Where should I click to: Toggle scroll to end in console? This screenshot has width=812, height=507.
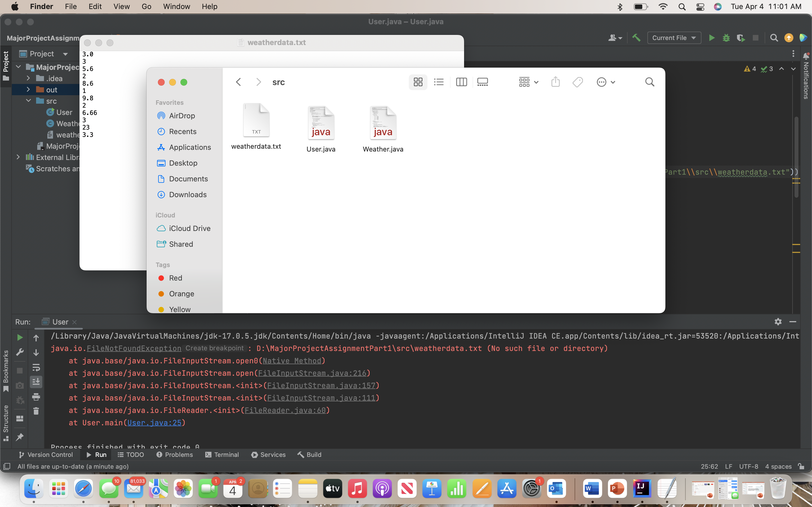[x=36, y=382]
